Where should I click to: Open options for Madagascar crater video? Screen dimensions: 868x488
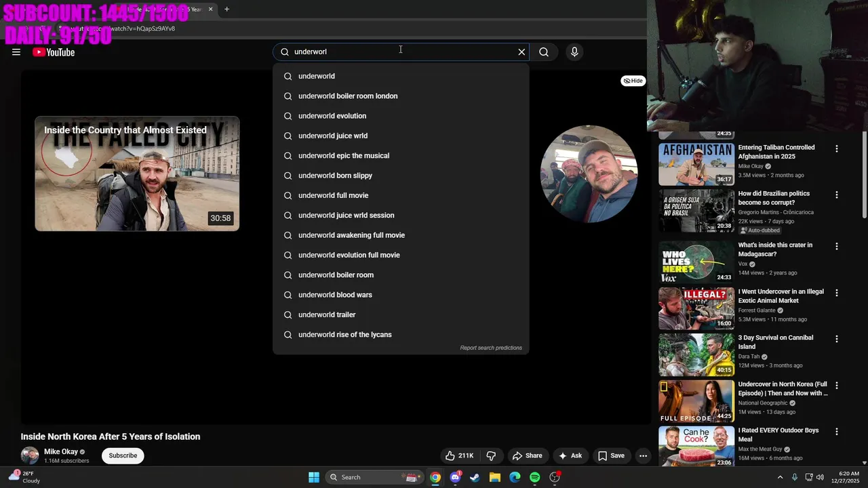[836, 246]
